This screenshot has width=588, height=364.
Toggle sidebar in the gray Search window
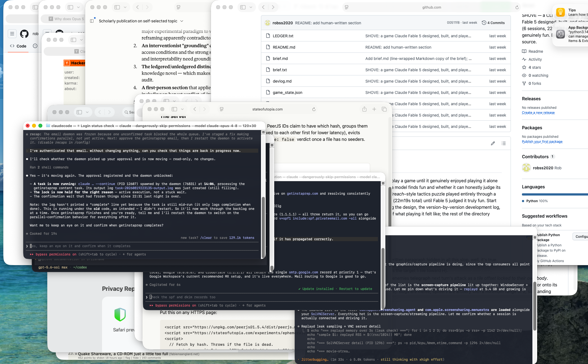tap(79, 112)
